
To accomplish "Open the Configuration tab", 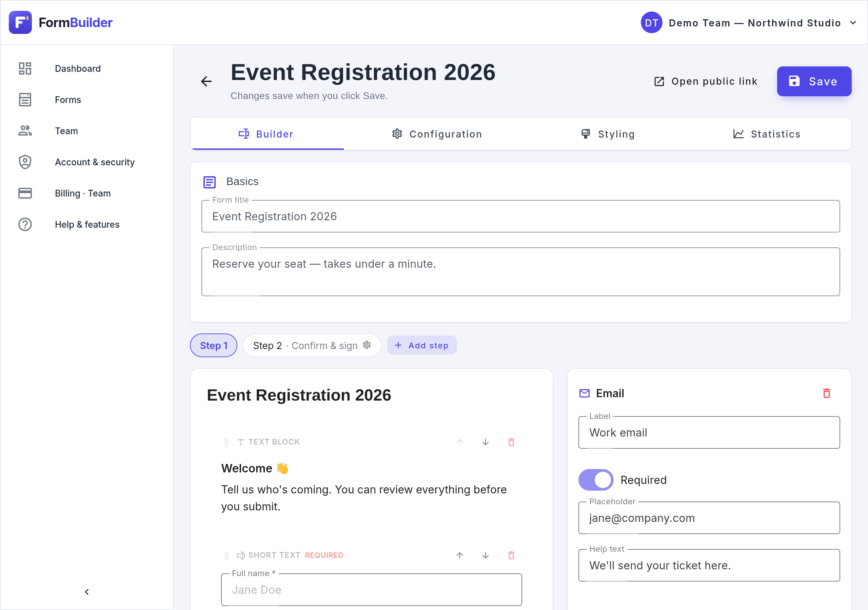I will [x=437, y=134].
